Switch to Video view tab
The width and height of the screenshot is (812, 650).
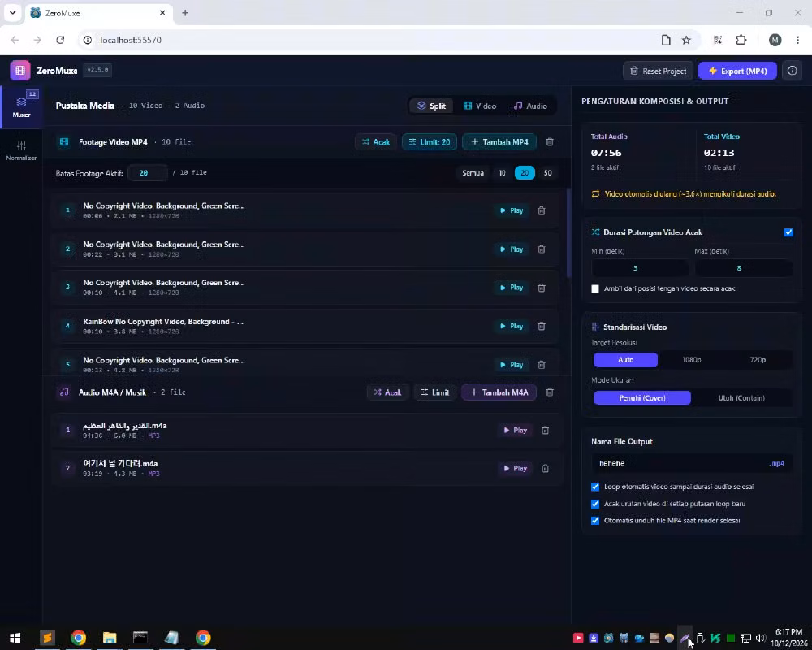[480, 106]
